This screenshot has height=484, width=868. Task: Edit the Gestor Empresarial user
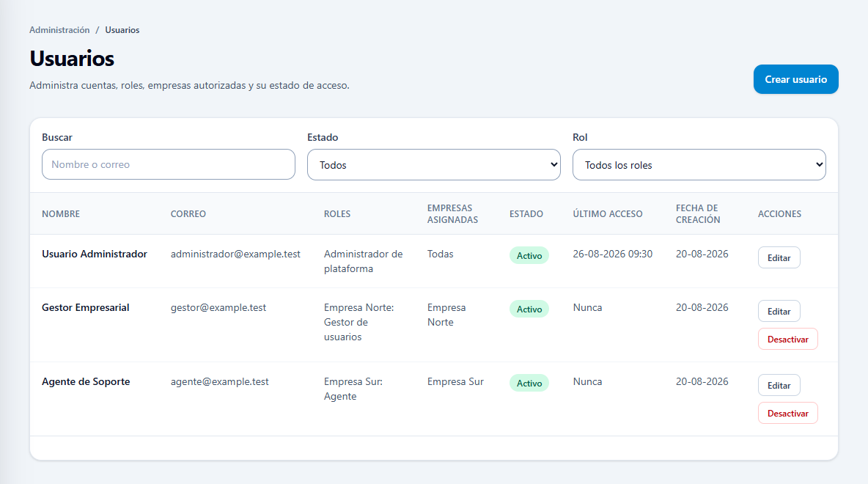point(779,311)
